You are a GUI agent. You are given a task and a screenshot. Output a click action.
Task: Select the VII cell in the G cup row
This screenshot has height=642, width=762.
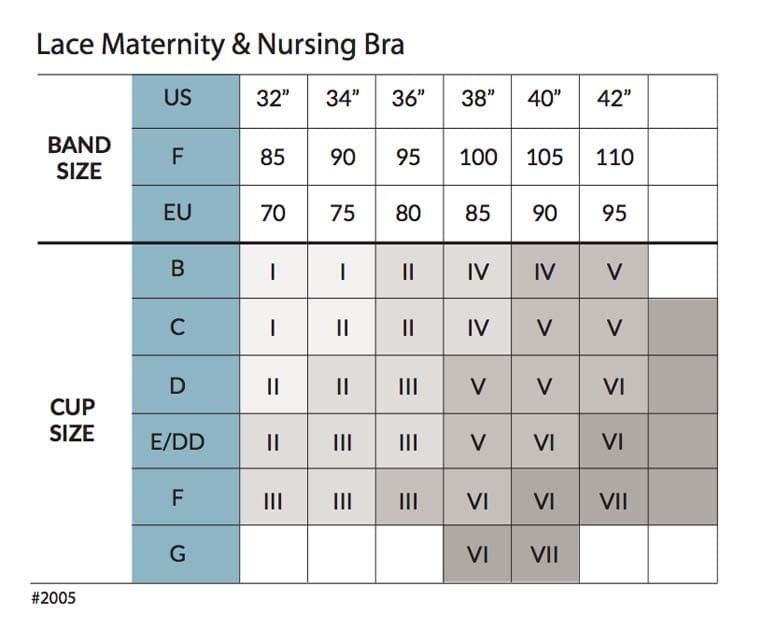pos(544,554)
